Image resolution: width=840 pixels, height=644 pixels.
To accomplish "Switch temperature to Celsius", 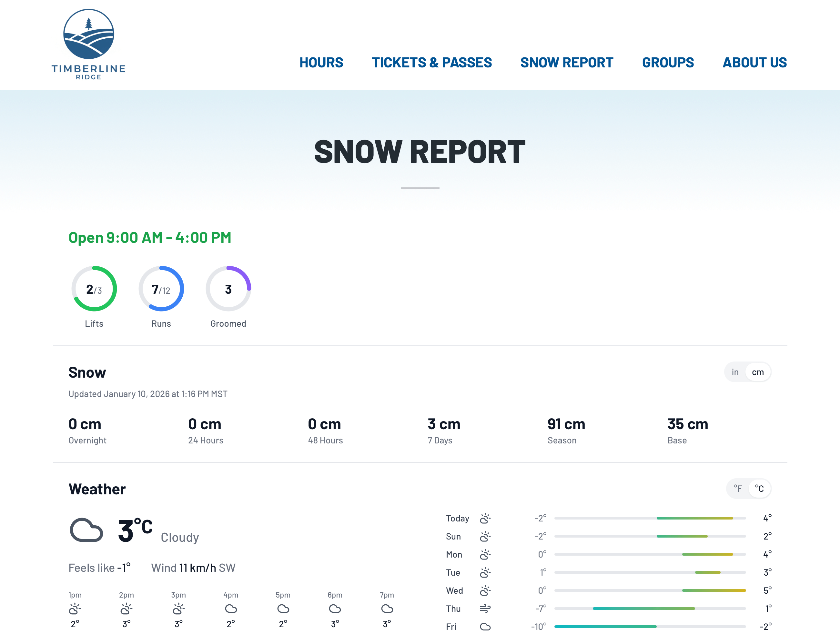I will 759,488.
